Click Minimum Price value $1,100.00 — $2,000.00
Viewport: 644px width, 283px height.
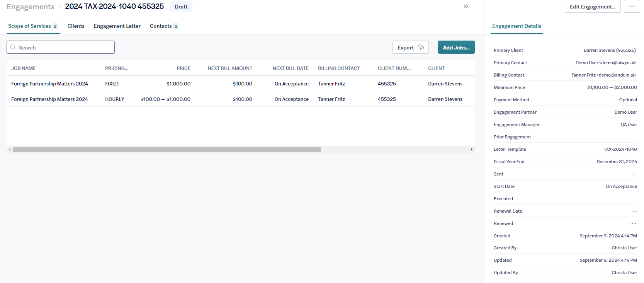pos(612,87)
